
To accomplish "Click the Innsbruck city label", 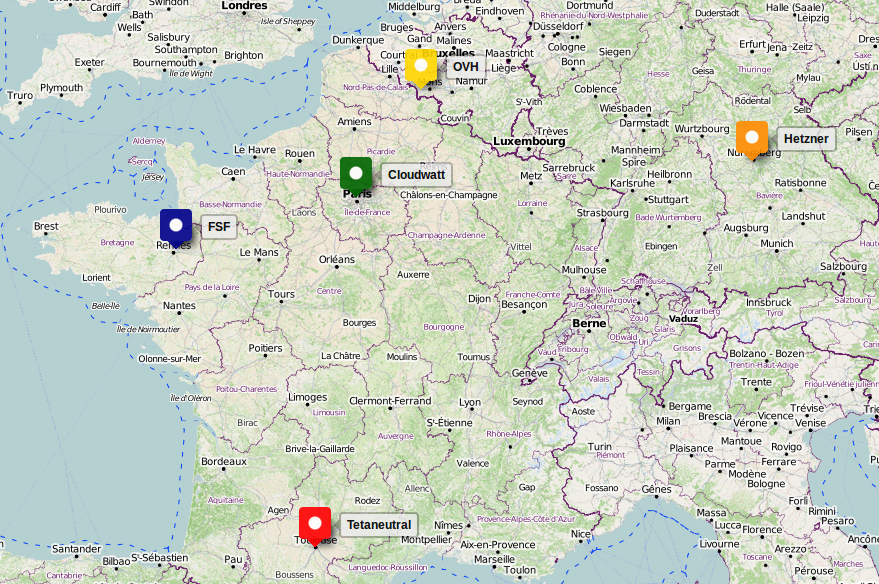I will 769,302.
